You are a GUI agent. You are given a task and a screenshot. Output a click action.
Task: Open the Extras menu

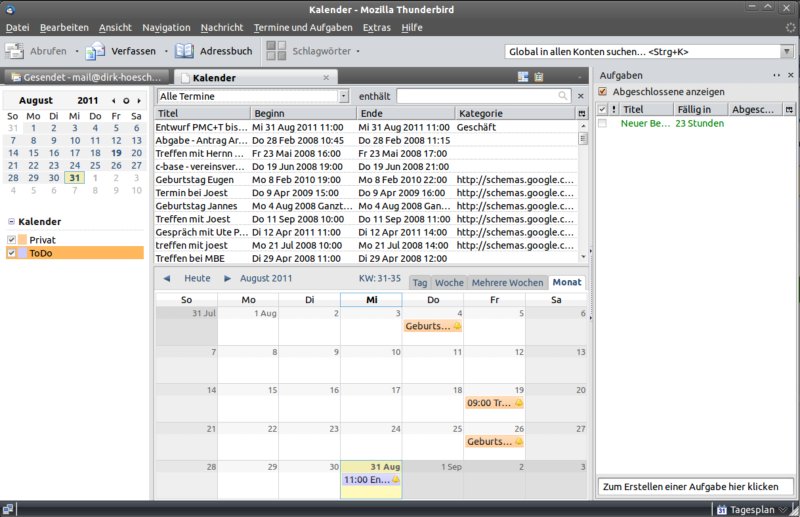377,28
